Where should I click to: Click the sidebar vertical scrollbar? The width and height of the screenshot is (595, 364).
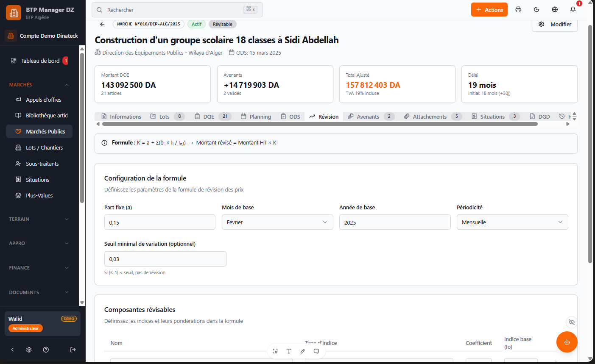tap(82, 127)
